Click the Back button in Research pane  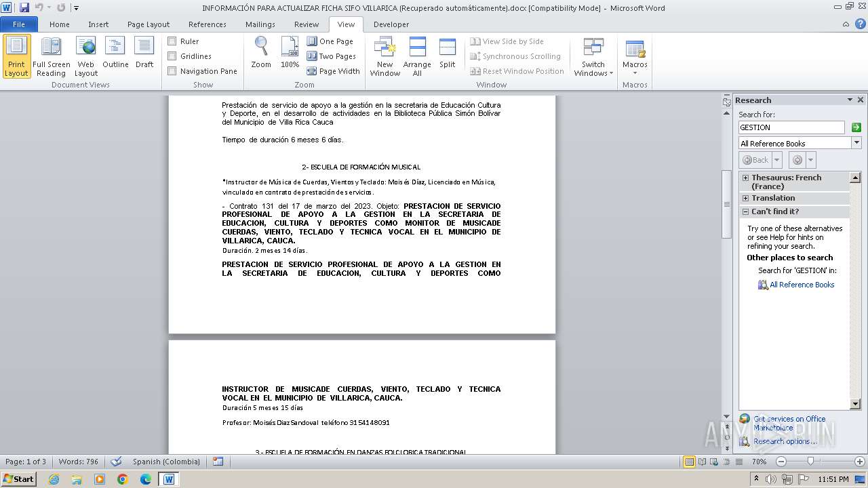click(x=755, y=160)
